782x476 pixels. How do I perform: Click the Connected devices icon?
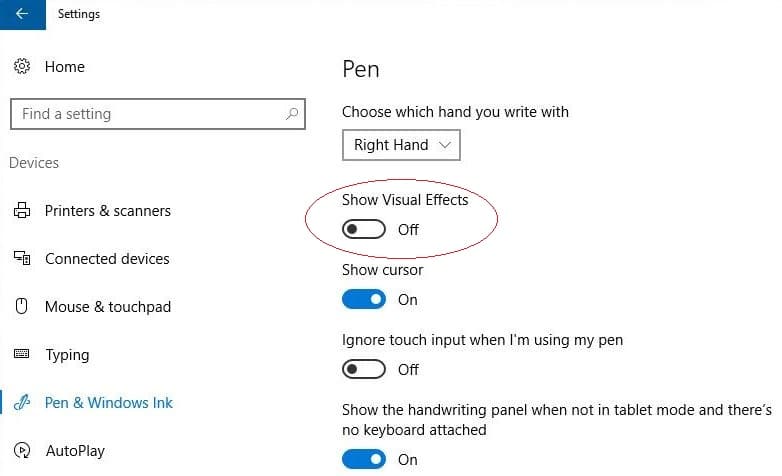click(22, 258)
